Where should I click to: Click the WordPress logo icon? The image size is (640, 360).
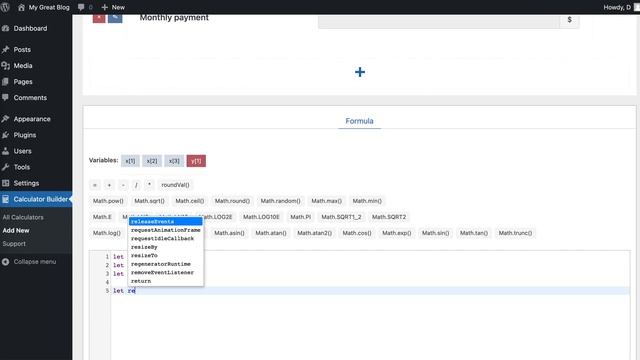coord(5,7)
